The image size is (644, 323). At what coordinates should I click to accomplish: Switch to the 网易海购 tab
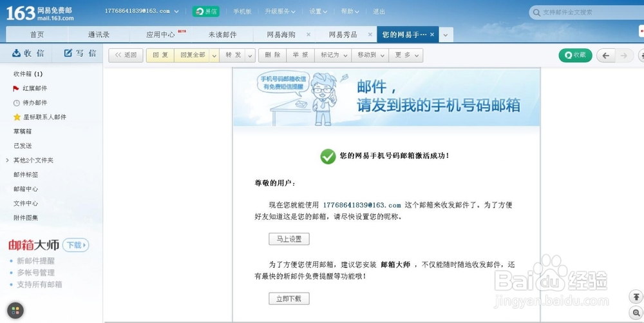coord(281,35)
